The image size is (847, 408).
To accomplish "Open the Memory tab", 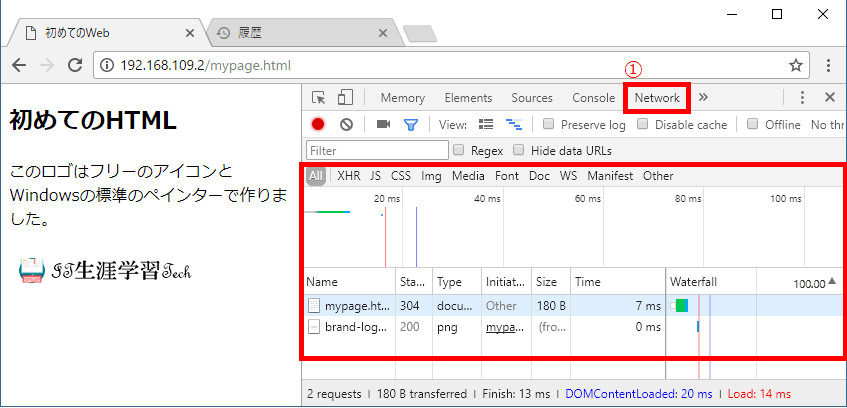I will 402,98.
